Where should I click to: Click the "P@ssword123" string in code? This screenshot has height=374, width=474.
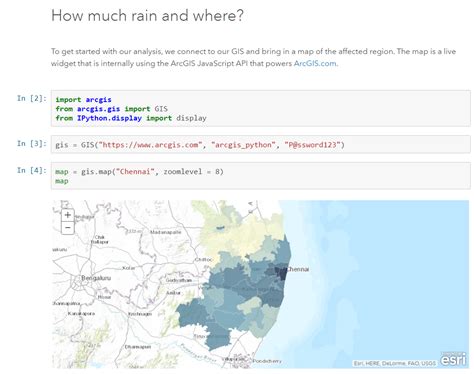tap(313, 145)
